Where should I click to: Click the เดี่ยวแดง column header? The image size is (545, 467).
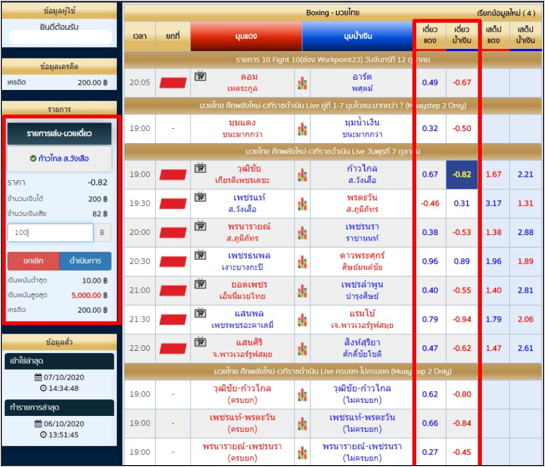430,35
